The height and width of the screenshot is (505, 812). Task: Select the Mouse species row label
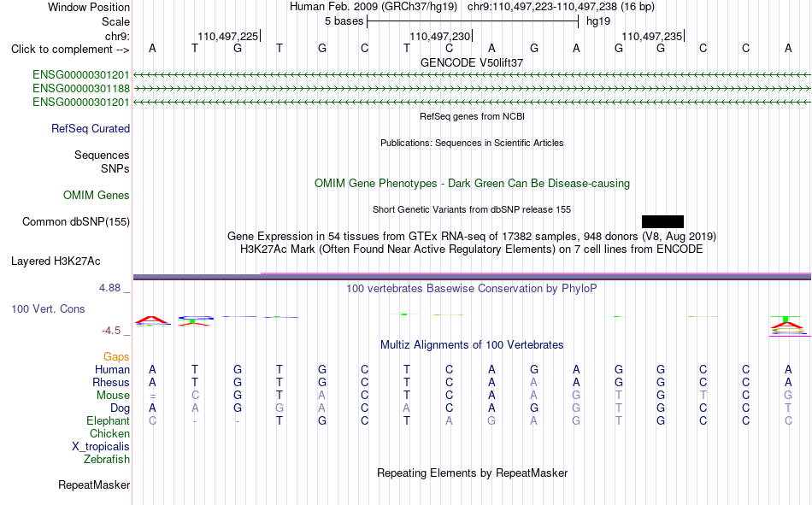[114, 395]
